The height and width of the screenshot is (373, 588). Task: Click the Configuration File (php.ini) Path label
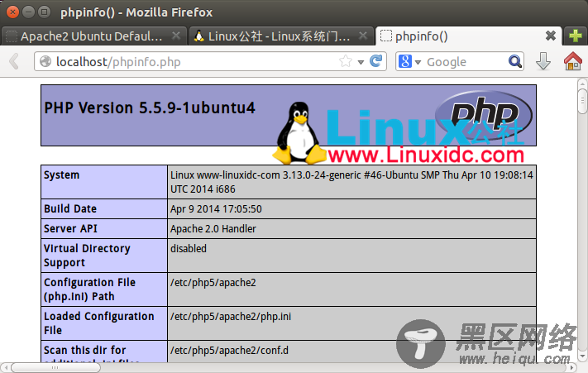(x=89, y=289)
